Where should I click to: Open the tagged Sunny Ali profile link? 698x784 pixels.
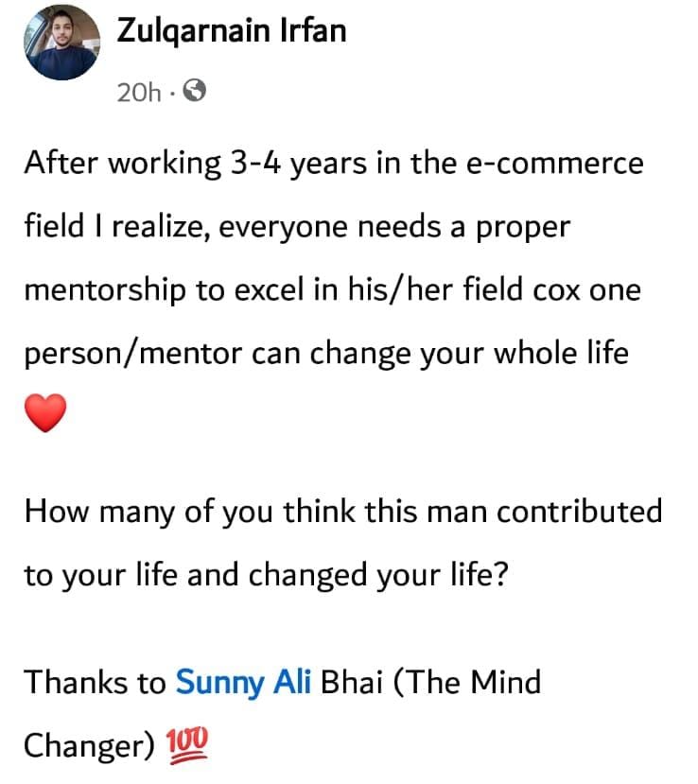pos(242,682)
